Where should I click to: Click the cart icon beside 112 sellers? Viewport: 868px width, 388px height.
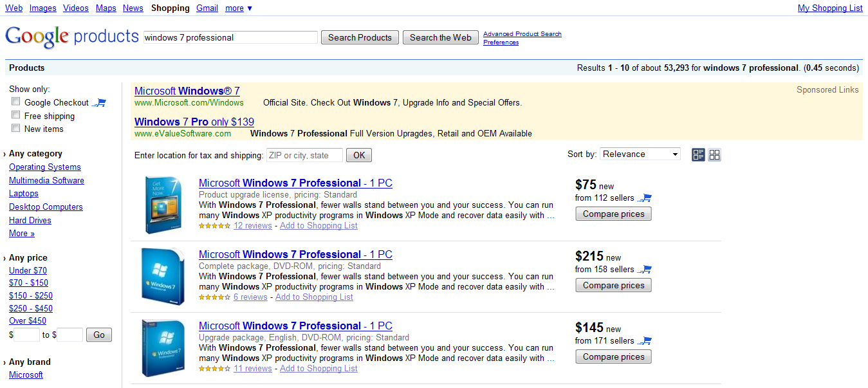point(645,198)
